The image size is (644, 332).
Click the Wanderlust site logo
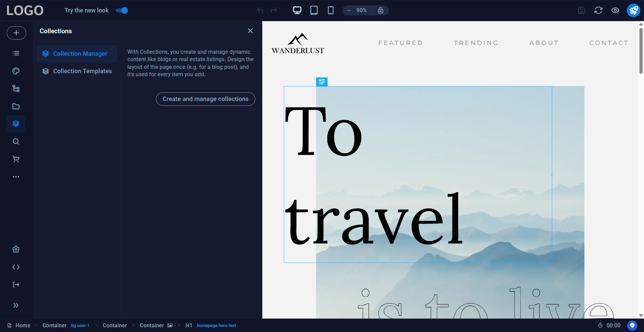pos(298,44)
